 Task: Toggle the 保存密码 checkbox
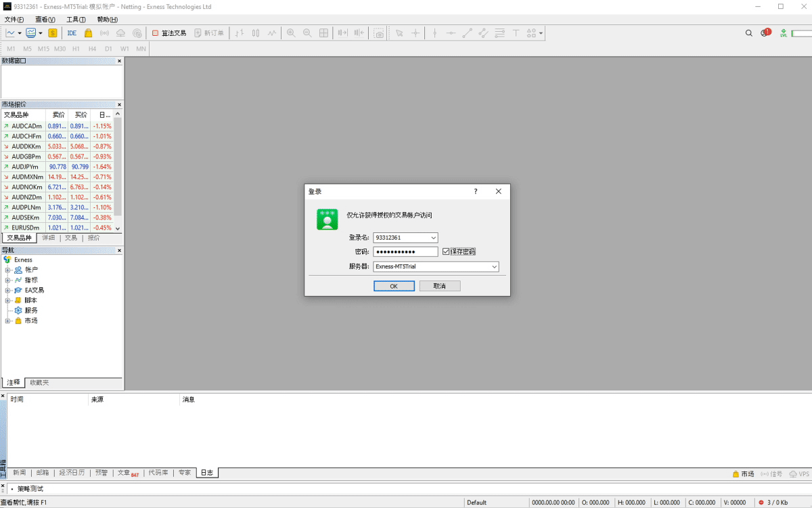pyautogui.click(x=446, y=251)
